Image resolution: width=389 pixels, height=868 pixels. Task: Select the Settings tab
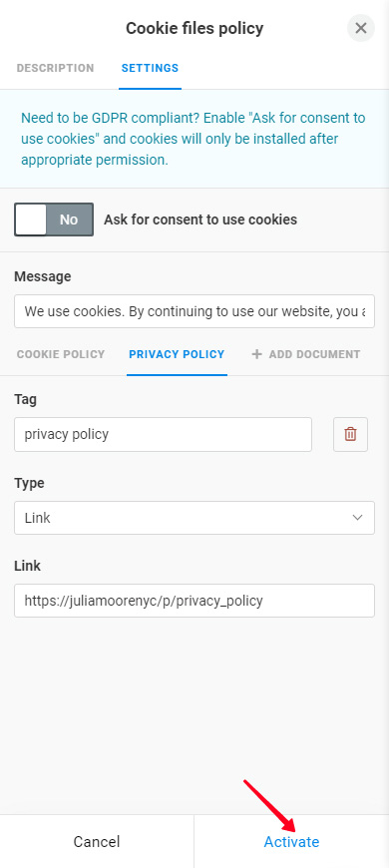(x=150, y=68)
